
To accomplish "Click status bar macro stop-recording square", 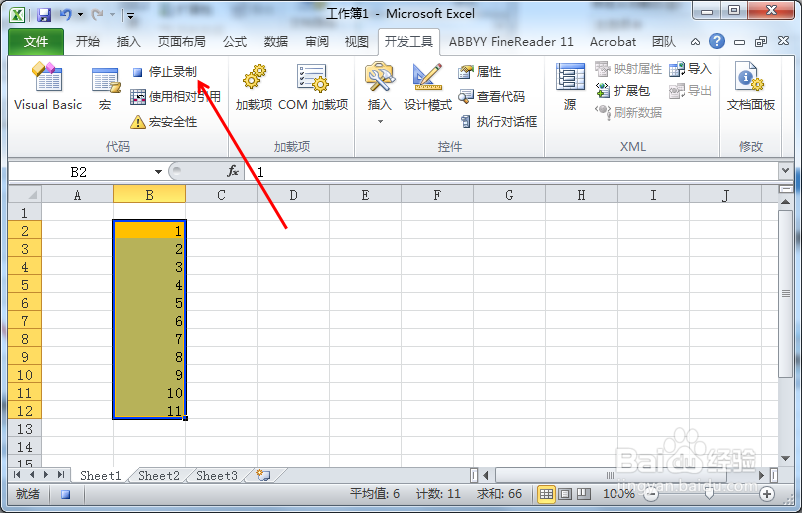I will 65,494.
